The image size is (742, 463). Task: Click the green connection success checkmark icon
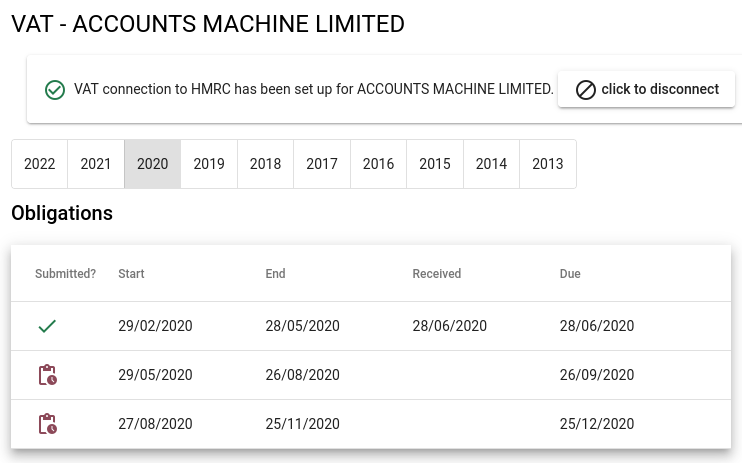coord(56,90)
